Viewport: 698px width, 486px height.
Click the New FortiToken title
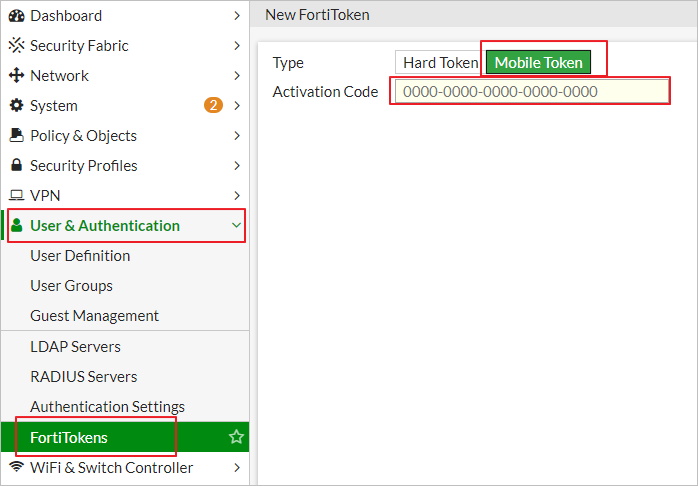(317, 15)
